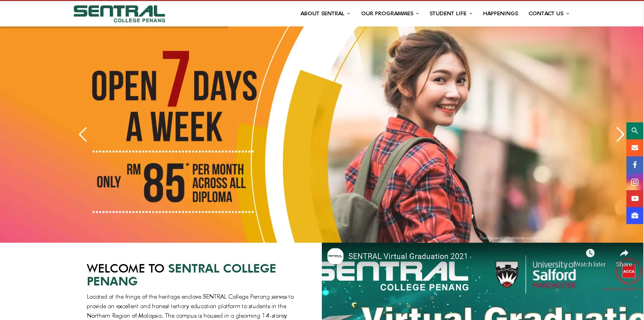Open the Contact Us menu
644x320 pixels.
pyautogui.click(x=549, y=14)
